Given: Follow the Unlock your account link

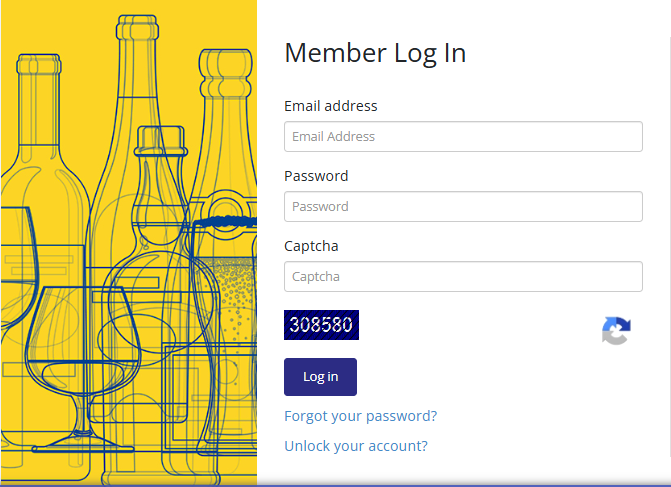Looking at the screenshot, I should tap(356, 446).
